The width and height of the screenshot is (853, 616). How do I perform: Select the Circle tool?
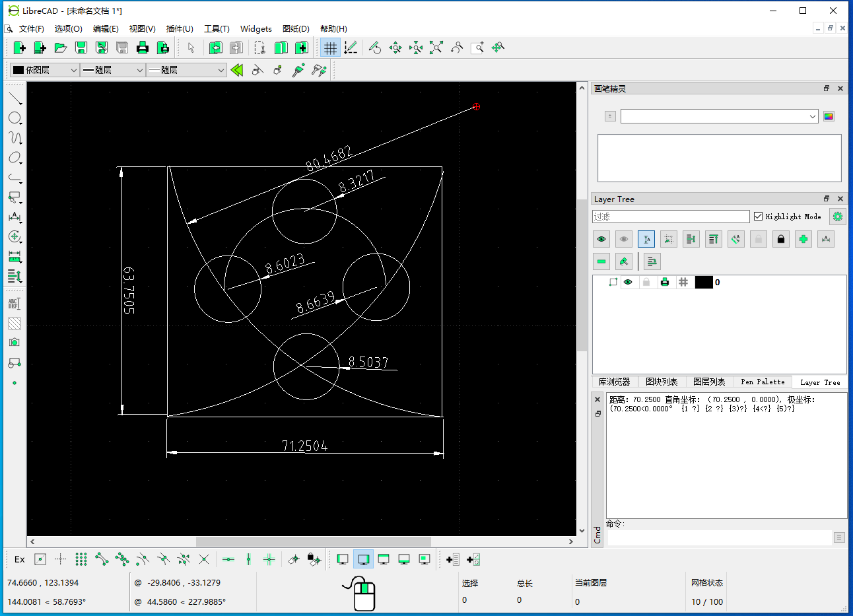(15, 118)
